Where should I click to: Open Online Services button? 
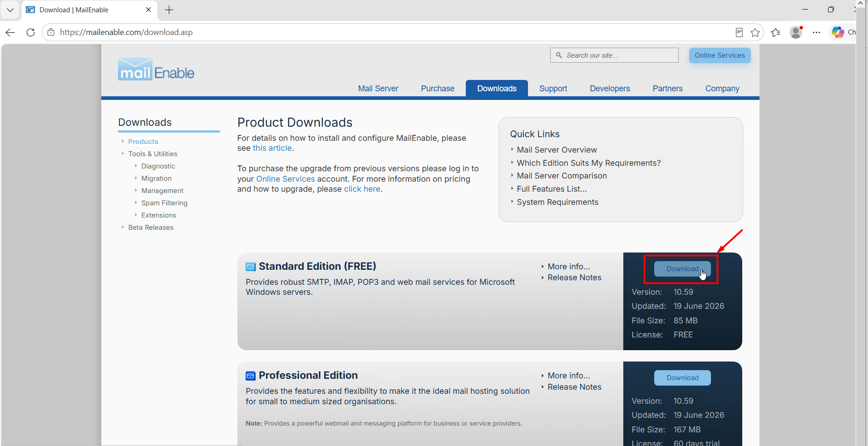pyautogui.click(x=720, y=55)
